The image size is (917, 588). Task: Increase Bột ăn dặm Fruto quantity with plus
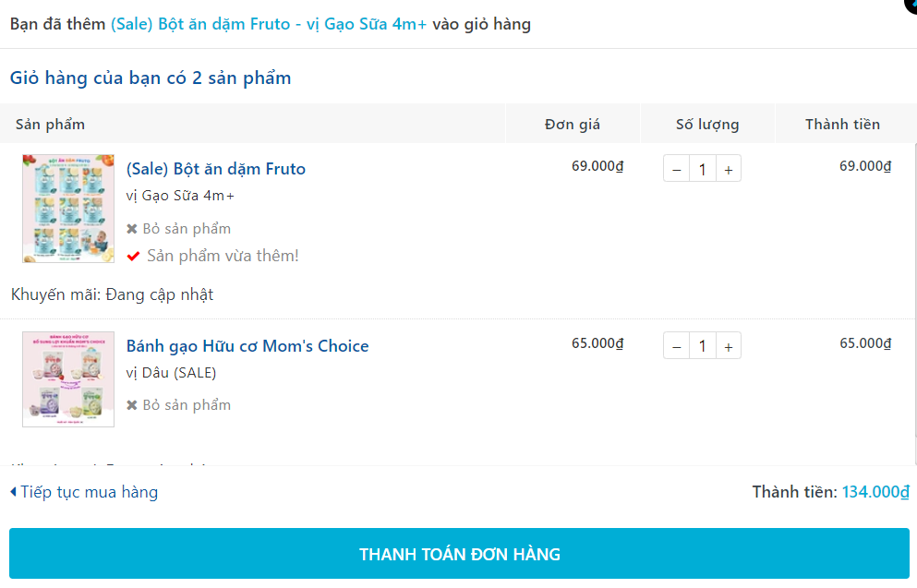[729, 169]
